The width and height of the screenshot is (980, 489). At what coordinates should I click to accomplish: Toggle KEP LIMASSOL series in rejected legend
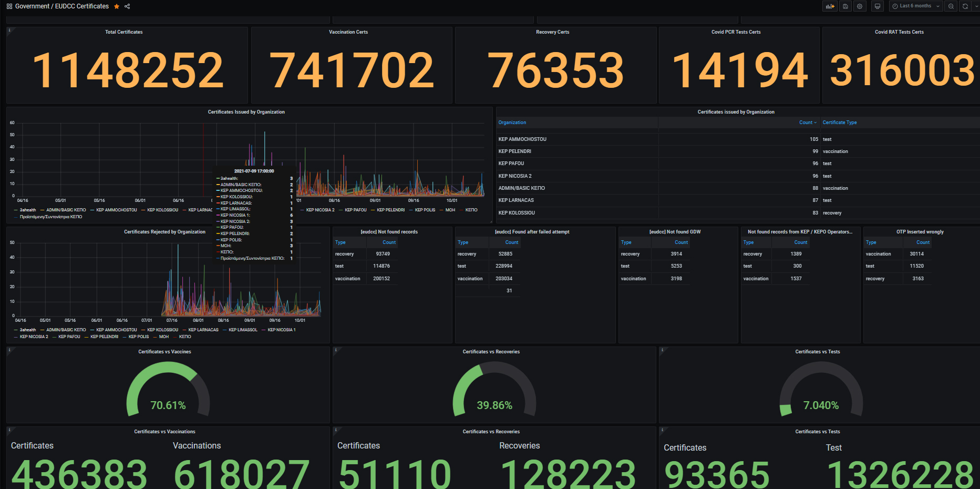click(243, 330)
